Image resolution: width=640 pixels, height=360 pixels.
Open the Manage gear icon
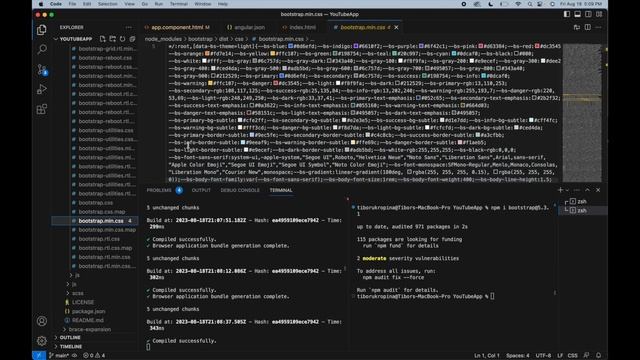pos(42,340)
